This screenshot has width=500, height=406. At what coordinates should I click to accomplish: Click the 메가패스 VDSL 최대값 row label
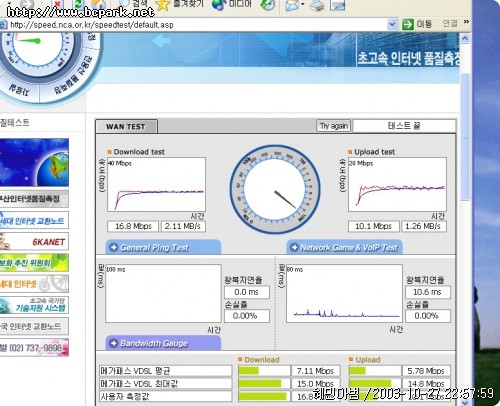tap(165, 383)
